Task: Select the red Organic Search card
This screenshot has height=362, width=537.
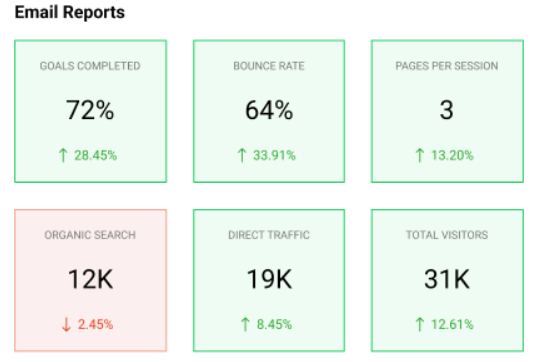Action: click(x=90, y=280)
